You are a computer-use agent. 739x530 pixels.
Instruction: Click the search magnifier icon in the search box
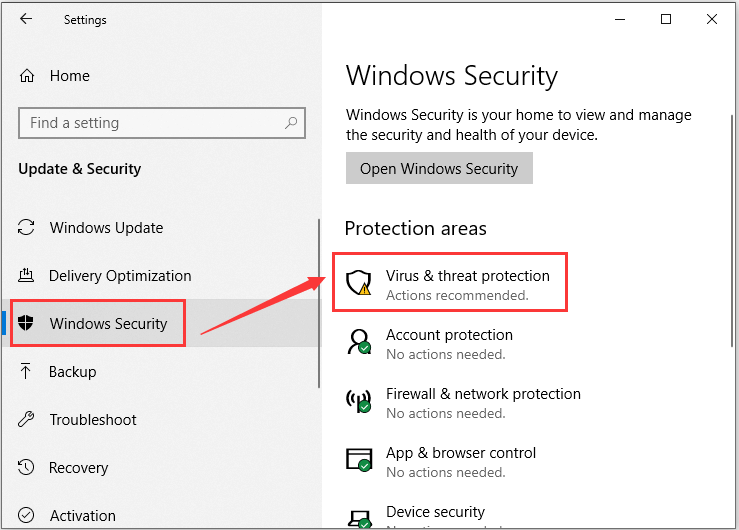coord(291,123)
